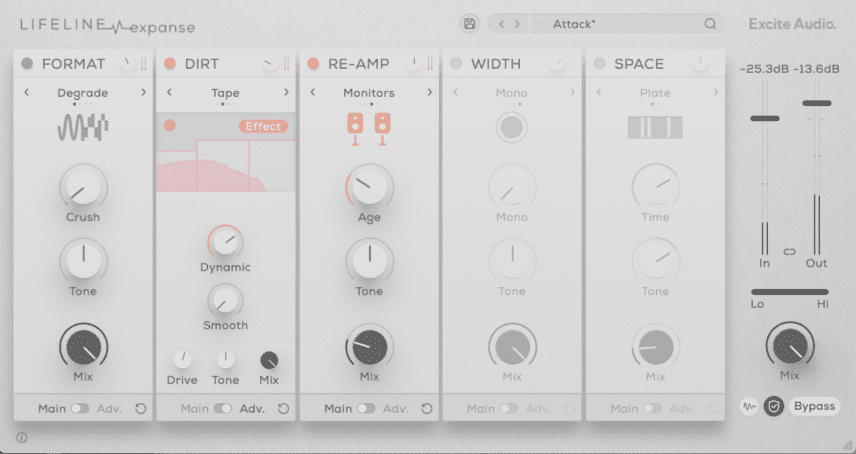Click the Lo/Hi range slider bar

tap(789, 292)
